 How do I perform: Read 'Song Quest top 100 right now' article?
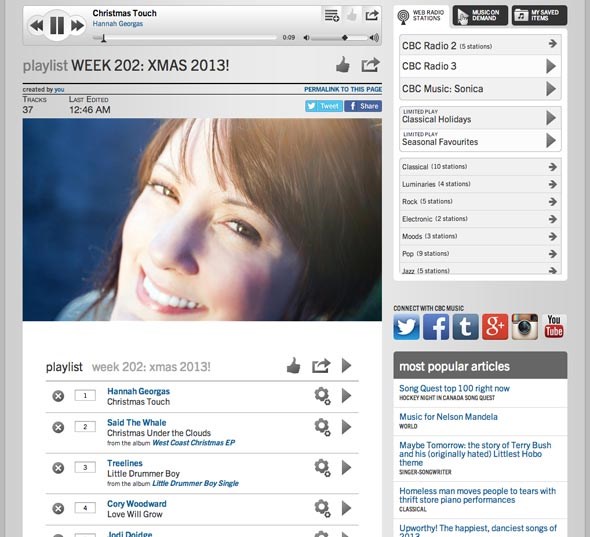pyautogui.click(x=454, y=388)
